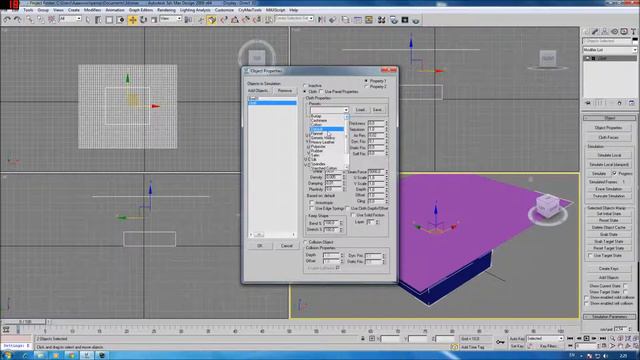Click the Simulate Local button
Viewport: 640px width, 360px height.
click(x=609, y=155)
